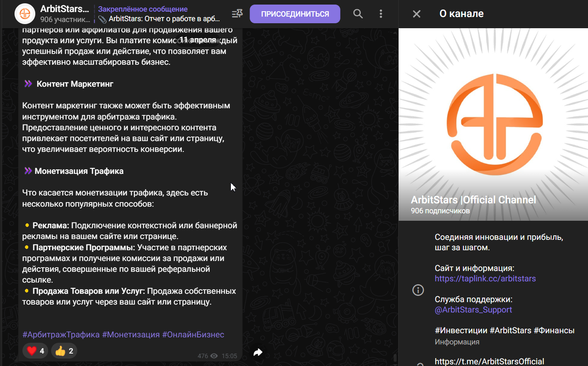Click the view count eye icon

point(214,356)
